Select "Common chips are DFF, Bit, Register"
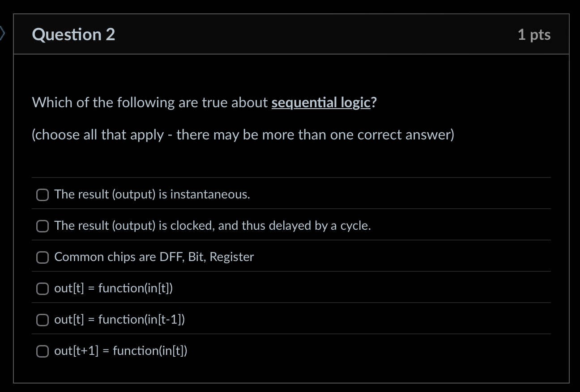The image size is (580, 392). click(x=42, y=257)
